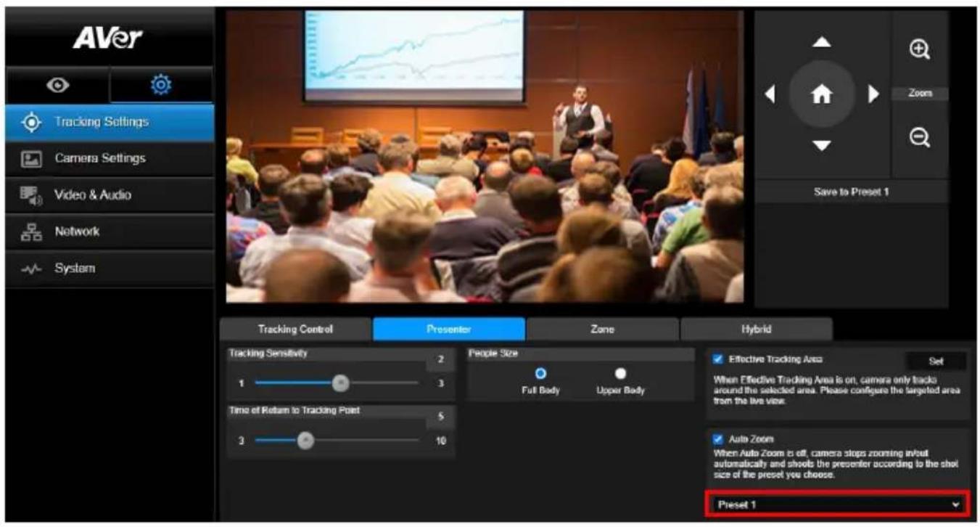Click the Camera Settings picture icon
980x527 pixels.
pyautogui.click(x=32, y=158)
